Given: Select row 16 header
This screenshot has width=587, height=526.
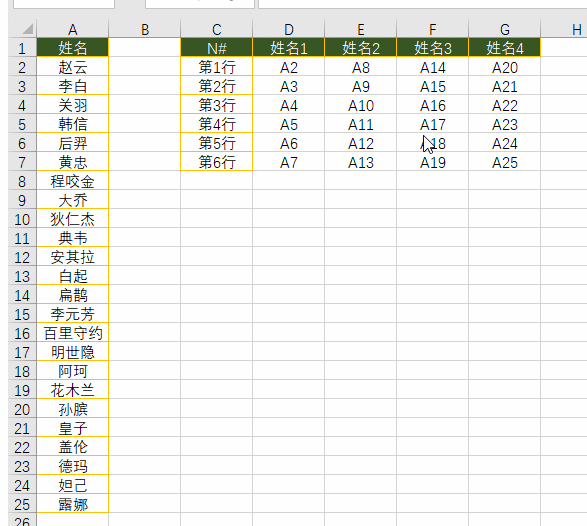Looking at the screenshot, I should pos(22,333).
